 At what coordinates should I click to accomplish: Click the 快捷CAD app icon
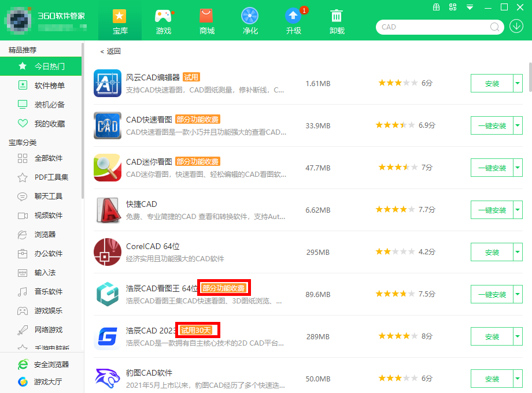(108, 210)
